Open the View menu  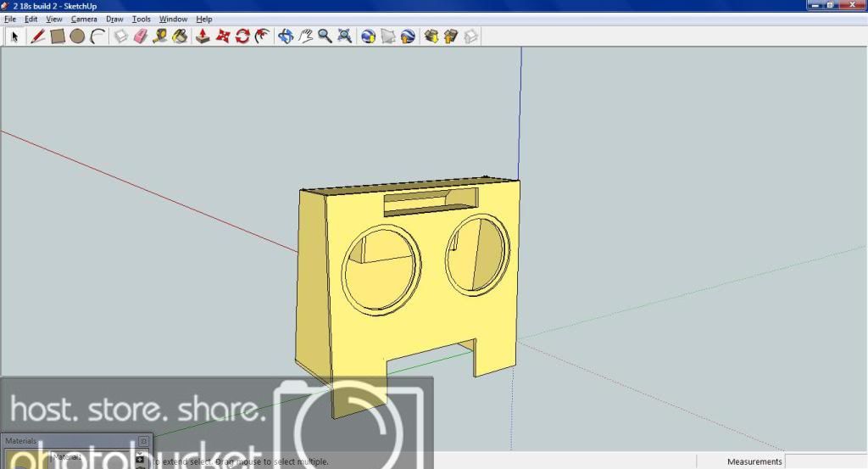pos(53,19)
